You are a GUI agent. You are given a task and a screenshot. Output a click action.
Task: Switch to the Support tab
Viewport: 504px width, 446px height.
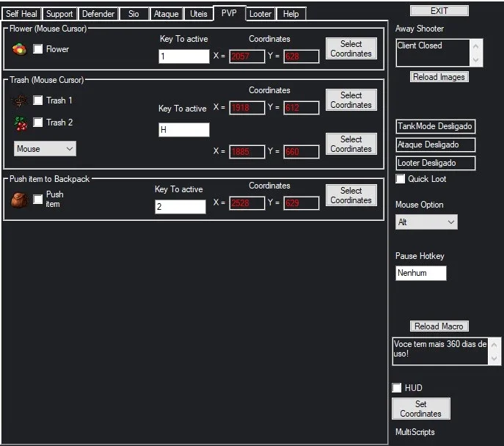click(x=59, y=14)
